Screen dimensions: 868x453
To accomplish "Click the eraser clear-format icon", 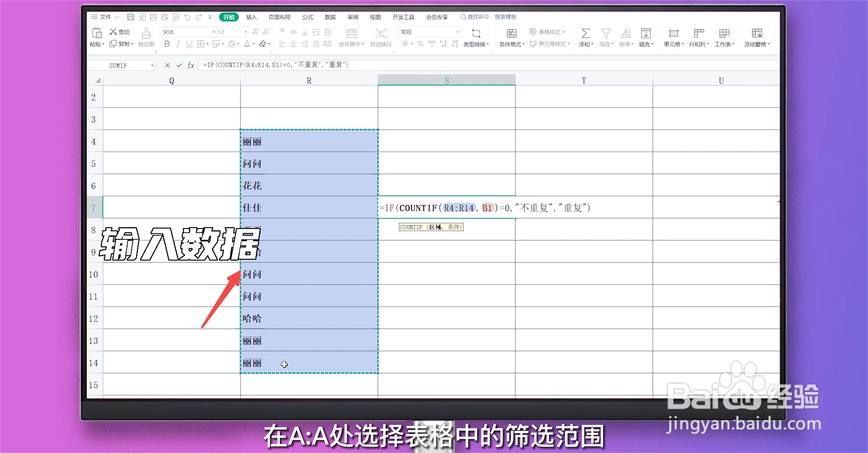I will click(x=262, y=44).
